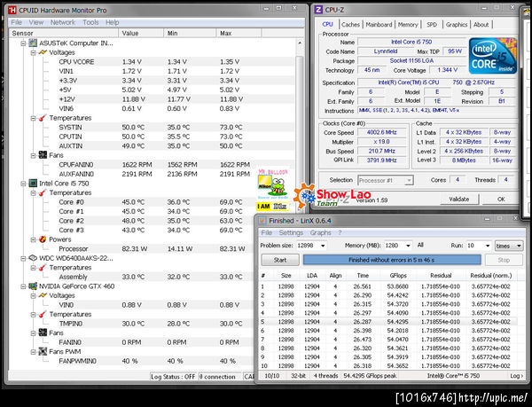Click the Fans icon under GeForce GTX 460
This screenshot has width=532, height=407.
click(x=43, y=333)
